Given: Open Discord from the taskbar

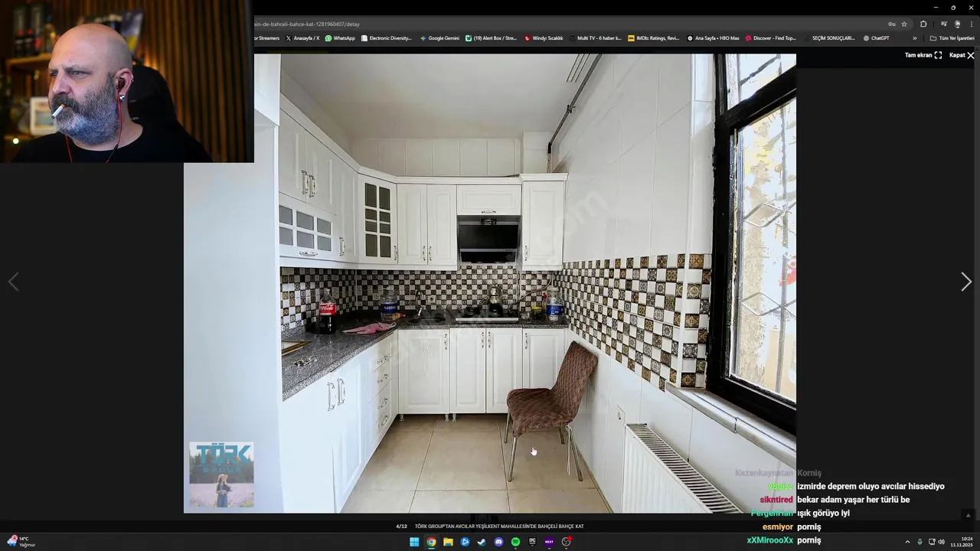Looking at the screenshot, I should 498,542.
